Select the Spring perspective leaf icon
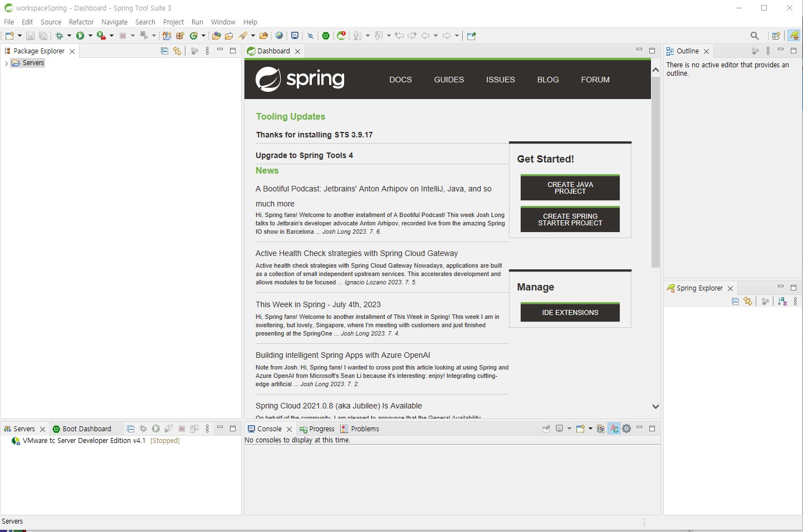Viewport: 803px width, 532px height. 794,36
